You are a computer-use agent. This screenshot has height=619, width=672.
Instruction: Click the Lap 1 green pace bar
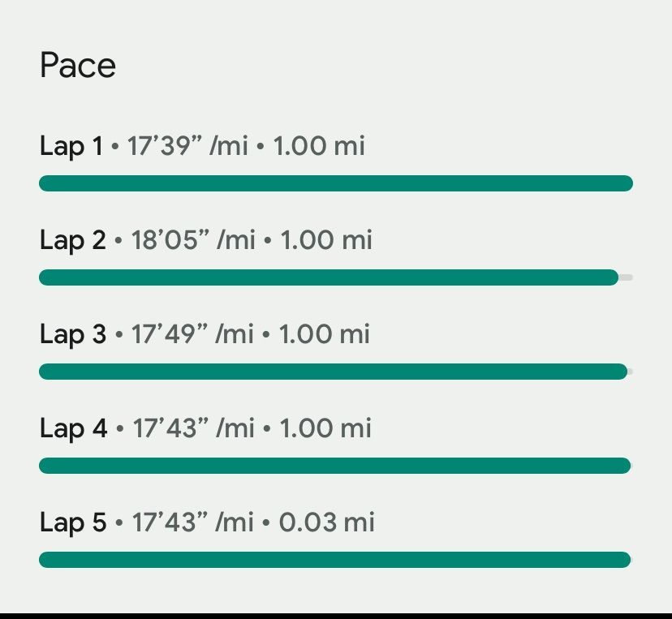pos(335,183)
